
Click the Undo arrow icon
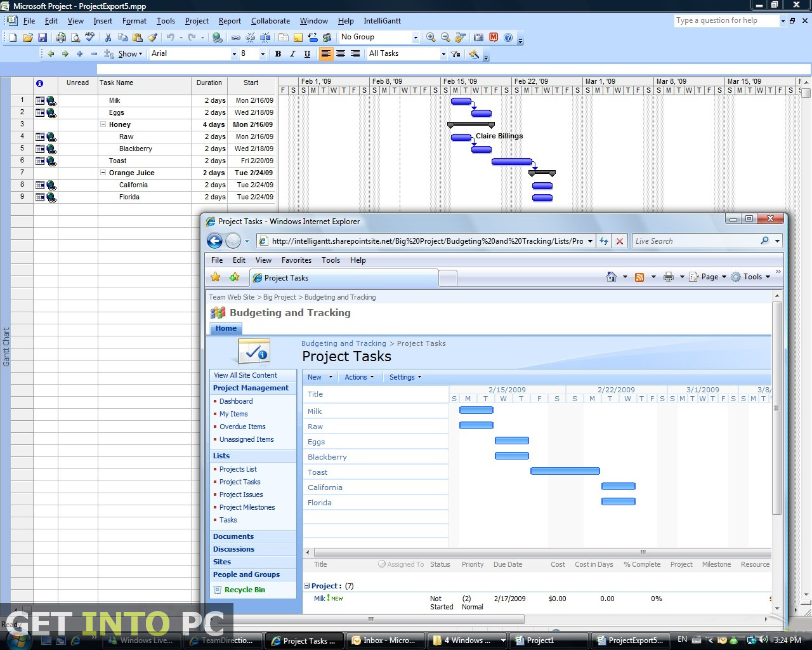(170, 37)
